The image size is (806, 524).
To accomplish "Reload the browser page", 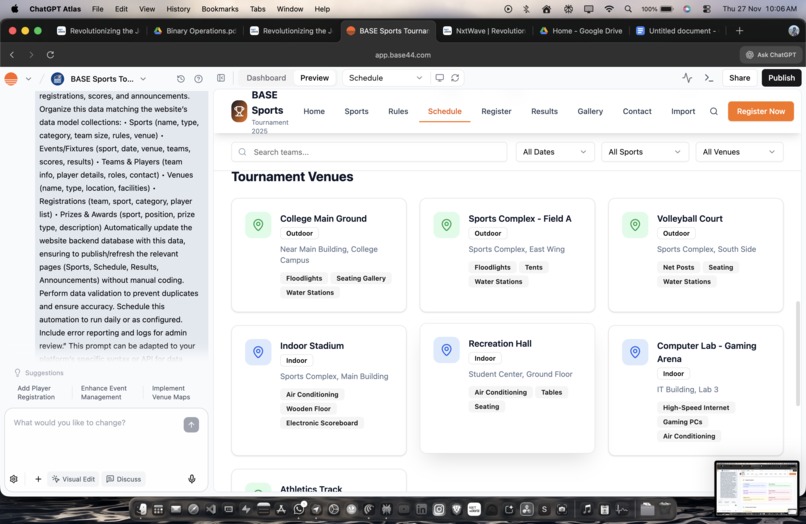I will [x=50, y=55].
